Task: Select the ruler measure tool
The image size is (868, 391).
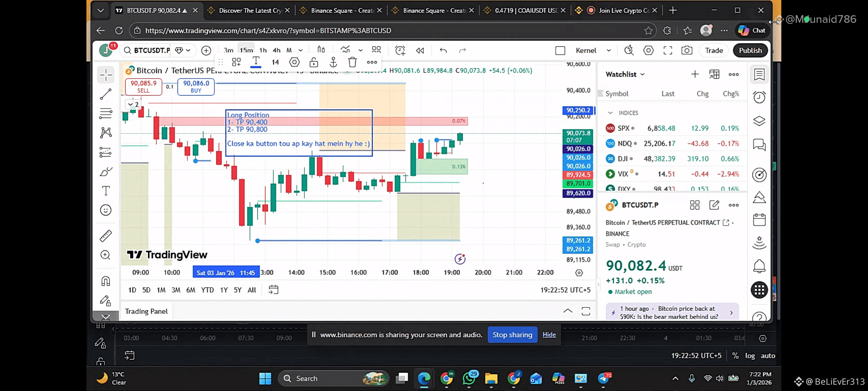Action: click(x=106, y=236)
